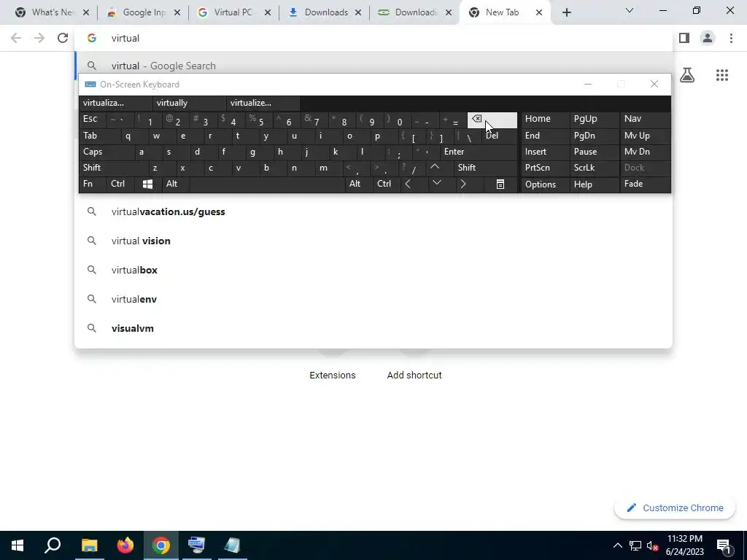Select the 'virtual vision' suggestion
Screen dimensions: 747x560
373,241
